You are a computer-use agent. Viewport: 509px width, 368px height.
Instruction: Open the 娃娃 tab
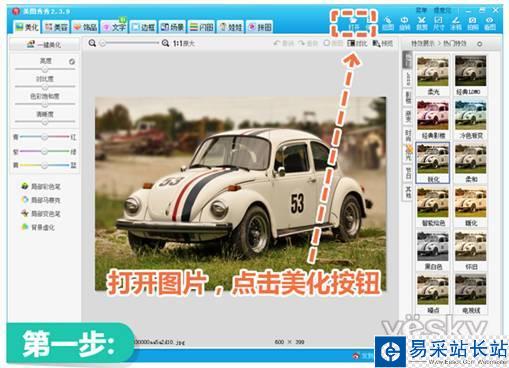click(x=231, y=27)
